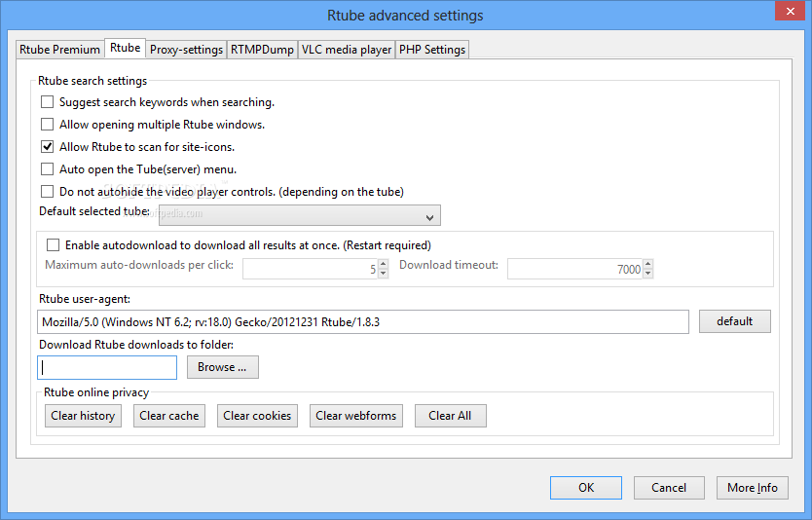Enable Do not autohide video player controls

(x=47, y=191)
